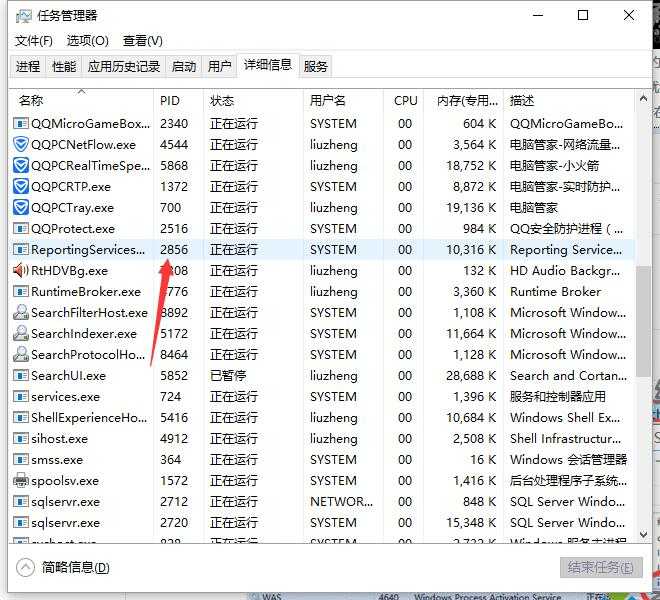
Task: Switch to the 性能 tab
Action: (x=64, y=67)
